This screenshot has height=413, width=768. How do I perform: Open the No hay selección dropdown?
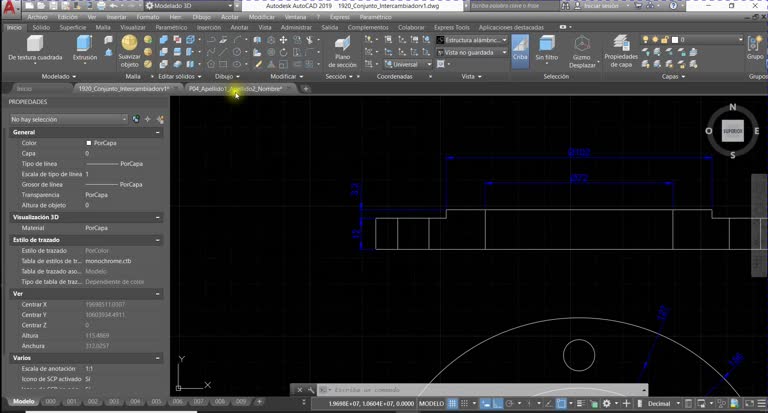click(x=68, y=119)
